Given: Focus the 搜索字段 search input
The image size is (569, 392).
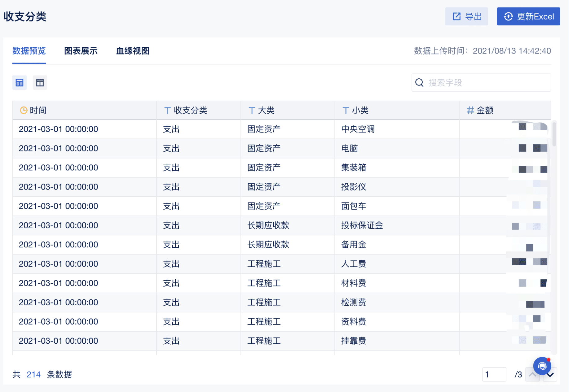Looking at the screenshot, I should coord(481,83).
